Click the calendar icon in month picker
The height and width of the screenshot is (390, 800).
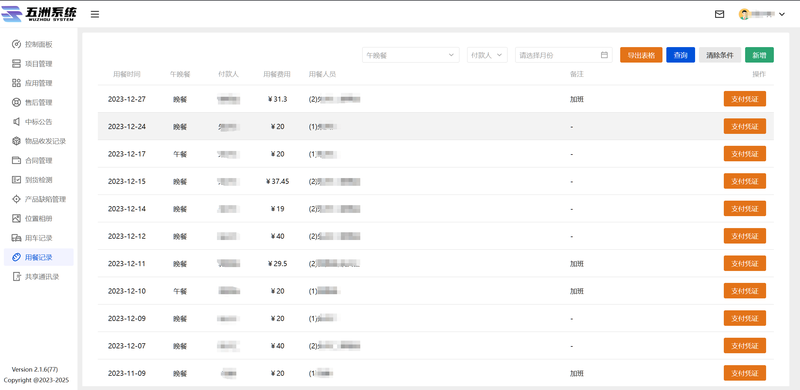[604, 55]
